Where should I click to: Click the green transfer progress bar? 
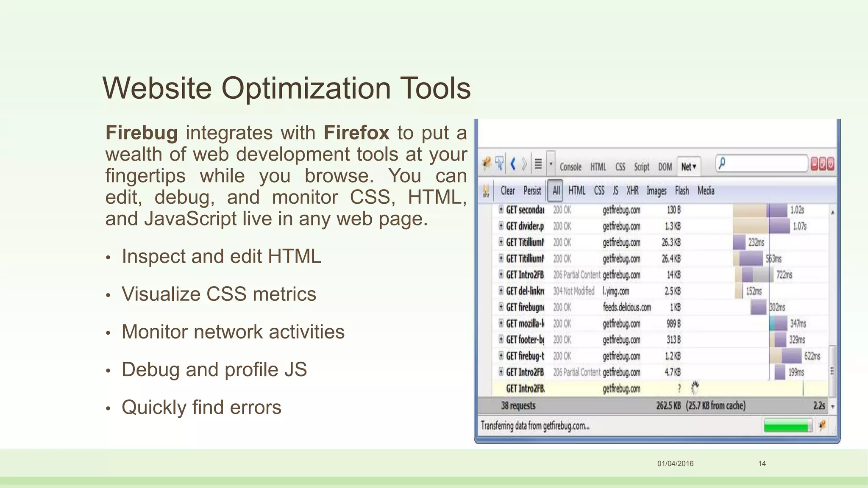click(787, 425)
